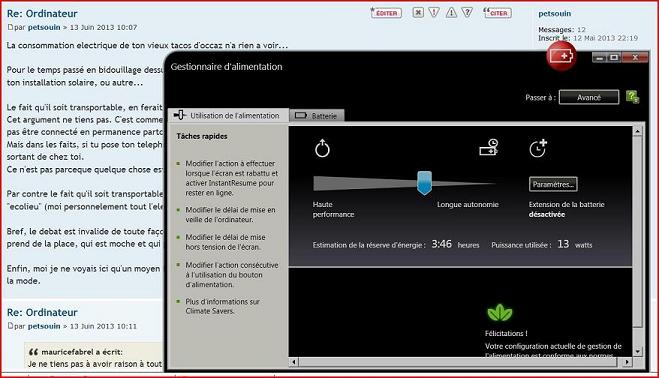
Task: Click the vertical scrollbar down arrow
Action: coord(638,351)
